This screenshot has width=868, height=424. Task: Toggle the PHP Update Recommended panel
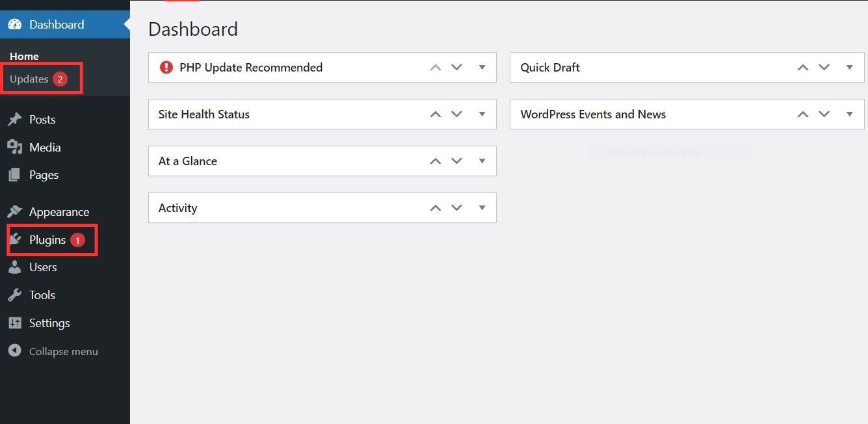482,68
